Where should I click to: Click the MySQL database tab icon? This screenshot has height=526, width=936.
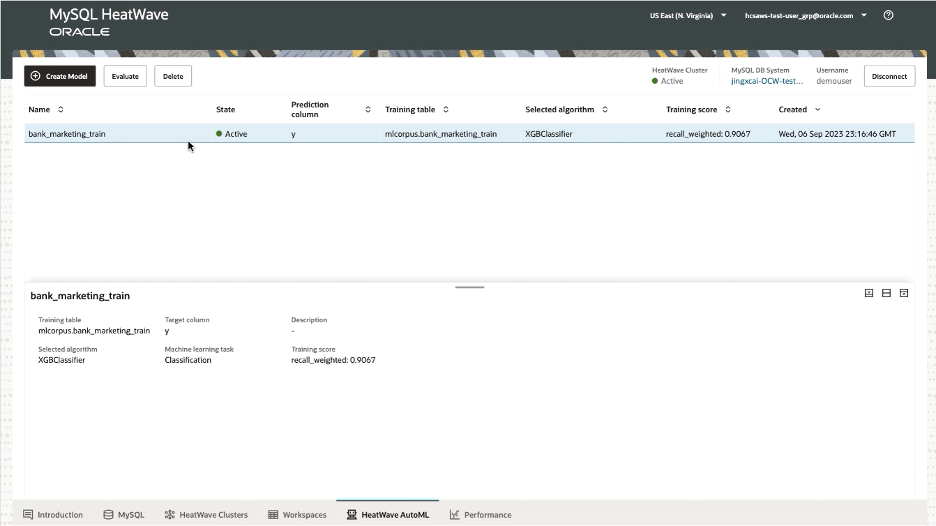click(108, 515)
